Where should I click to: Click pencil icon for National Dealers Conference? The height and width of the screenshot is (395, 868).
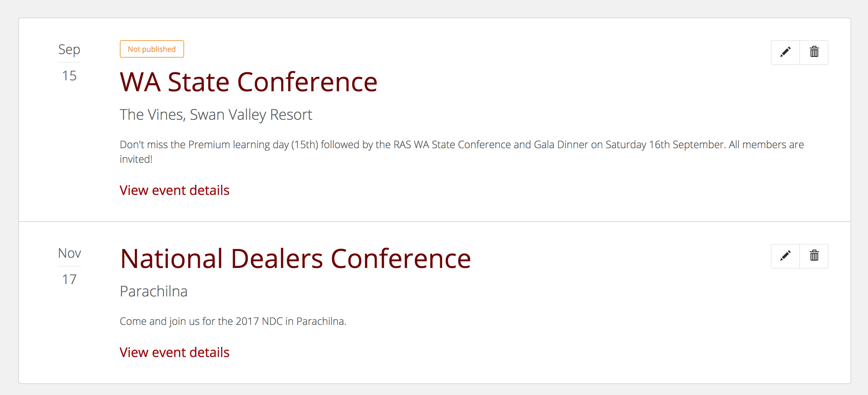(x=785, y=256)
